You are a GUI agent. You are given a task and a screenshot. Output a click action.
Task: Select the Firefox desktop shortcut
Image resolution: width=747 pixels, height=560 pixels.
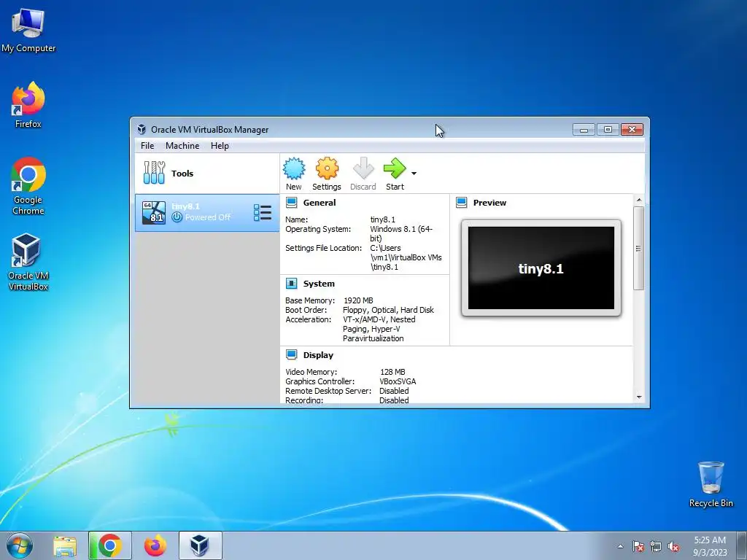(x=28, y=104)
